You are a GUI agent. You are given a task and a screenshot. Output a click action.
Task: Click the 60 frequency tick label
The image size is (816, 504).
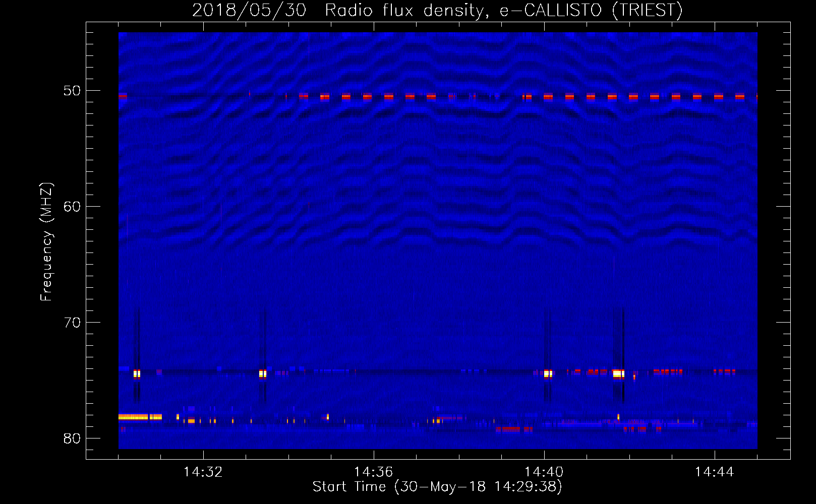[72, 207]
